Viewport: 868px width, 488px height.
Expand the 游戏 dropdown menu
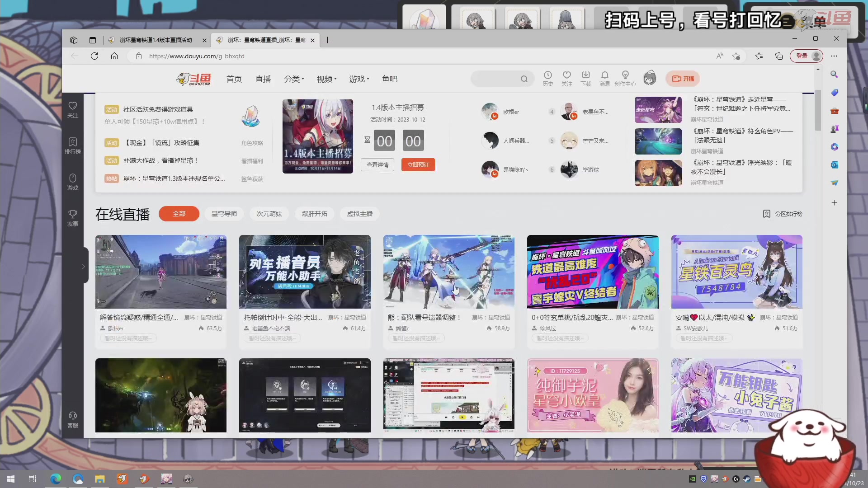pos(359,79)
